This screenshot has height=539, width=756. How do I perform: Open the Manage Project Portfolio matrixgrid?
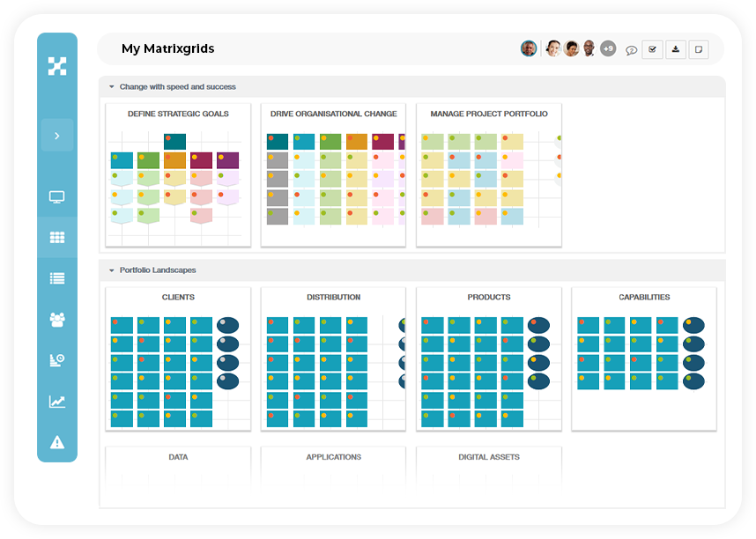[489, 175]
